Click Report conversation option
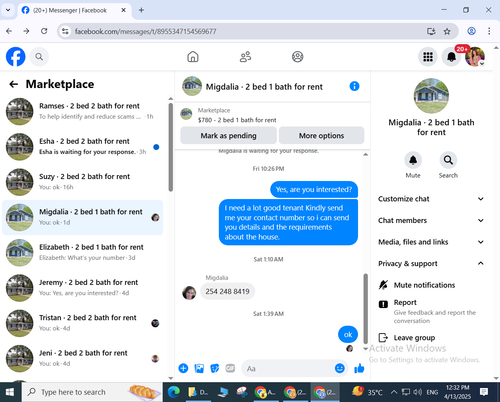500x402 pixels. [431, 311]
